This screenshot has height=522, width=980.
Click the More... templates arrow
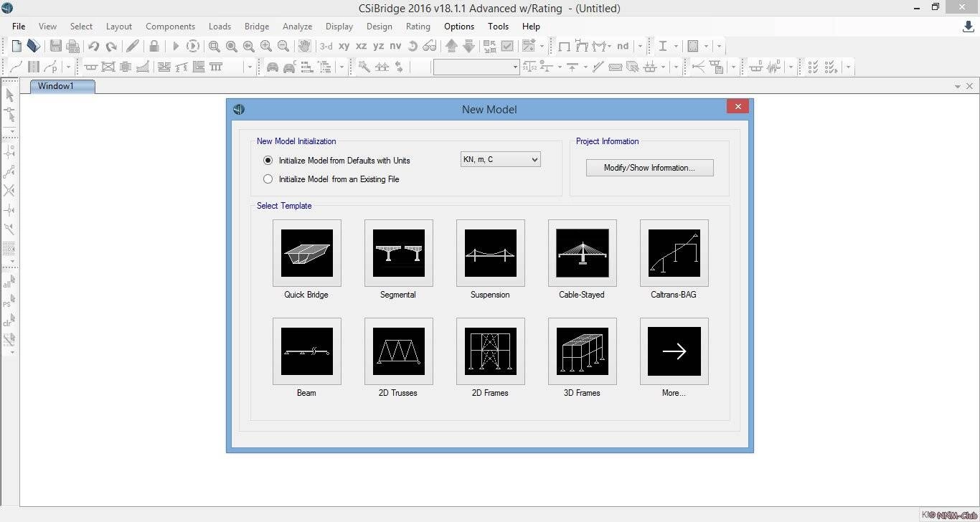coord(674,351)
